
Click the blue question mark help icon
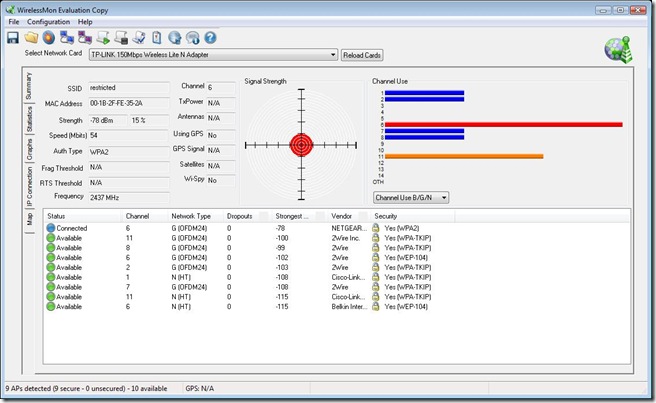(x=211, y=38)
